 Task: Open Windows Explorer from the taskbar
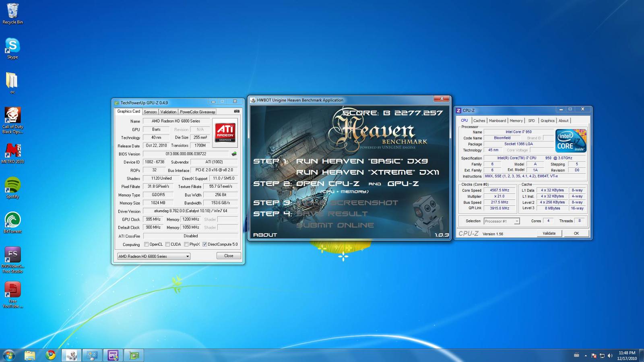[x=30, y=355]
